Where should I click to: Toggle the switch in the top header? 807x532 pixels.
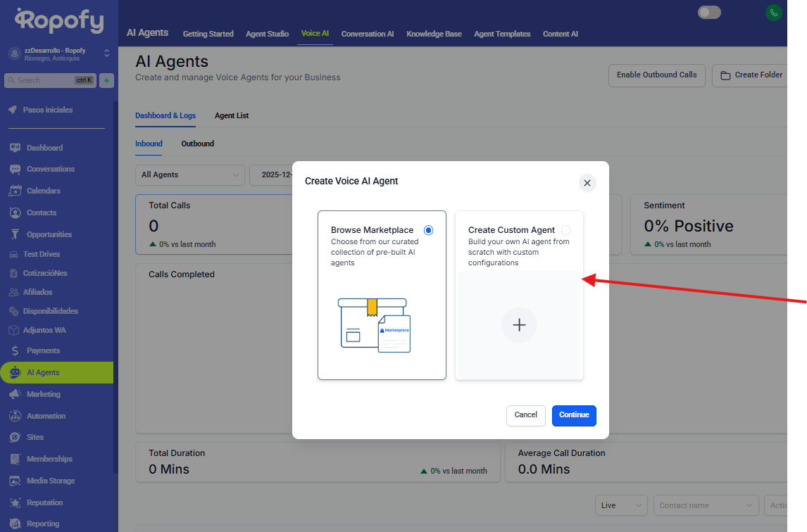point(709,12)
